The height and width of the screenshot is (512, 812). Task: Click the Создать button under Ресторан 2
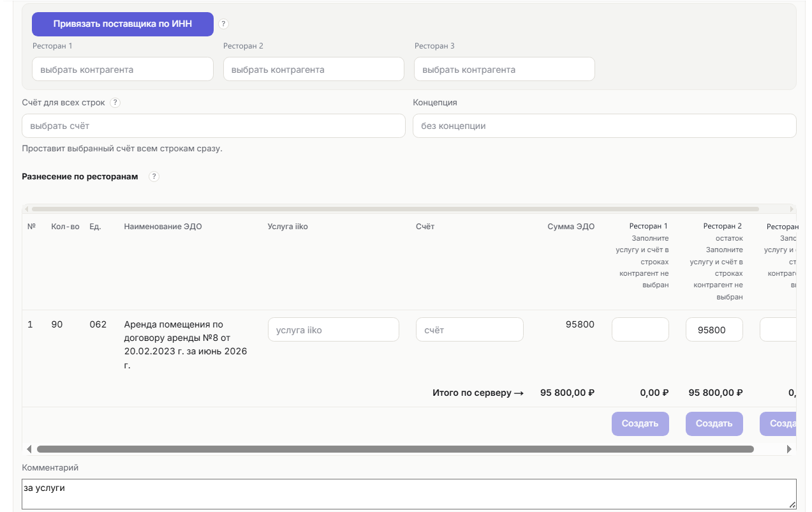[x=714, y=424]
